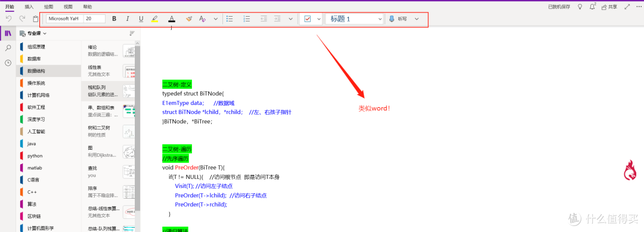This screenshot has height=232, width=644.
Task: Open recent notes clock icon
Action: (8, 63)
